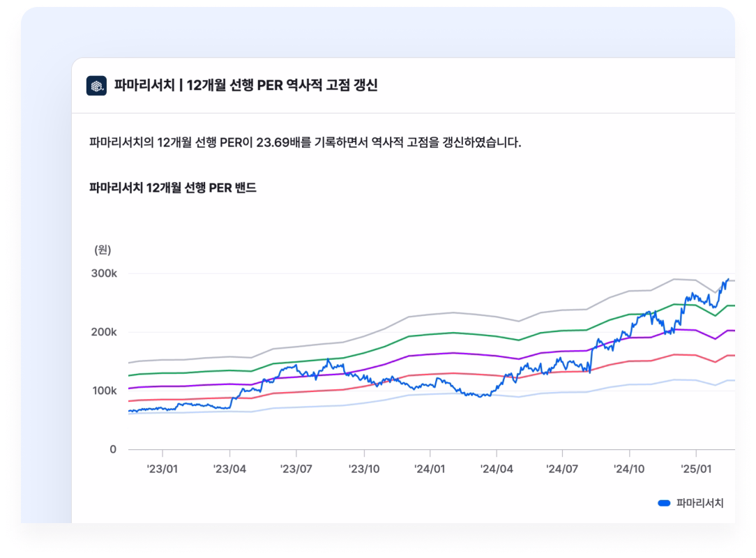Click the 200k y-axis label
This screenshot has height=558, width=756.
click(x=104, y=332)
